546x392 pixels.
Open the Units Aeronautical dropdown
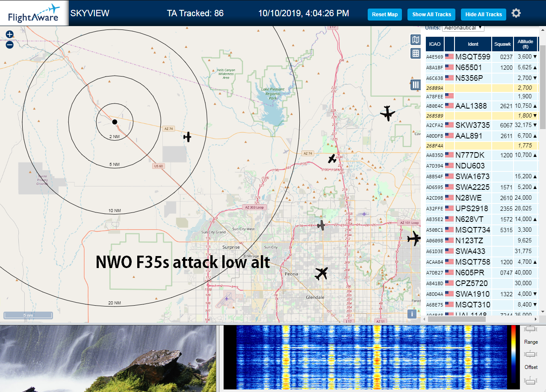(x=463, y=27)
